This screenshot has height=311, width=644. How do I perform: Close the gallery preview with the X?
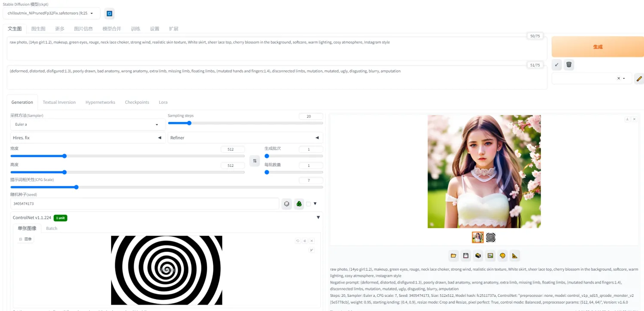click(x=634, y=119)
